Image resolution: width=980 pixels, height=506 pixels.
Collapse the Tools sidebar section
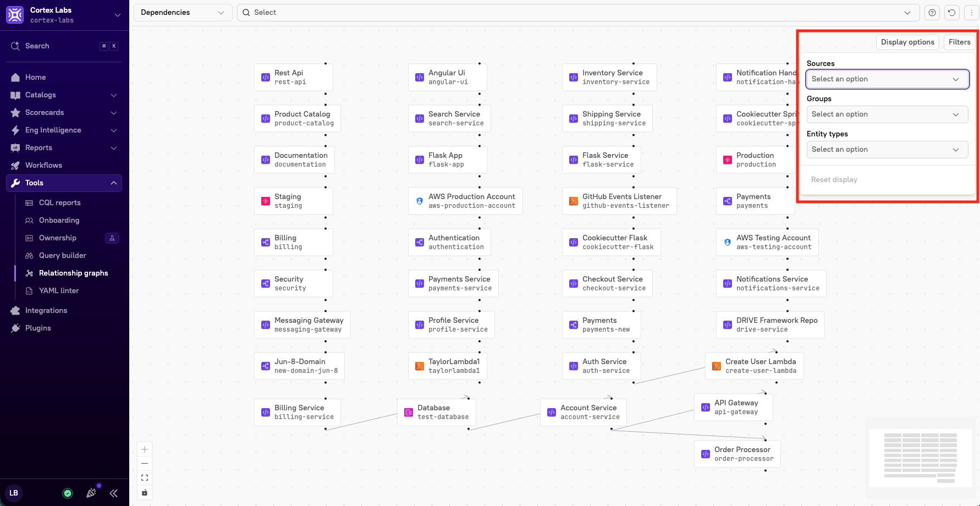pos(64,183)
